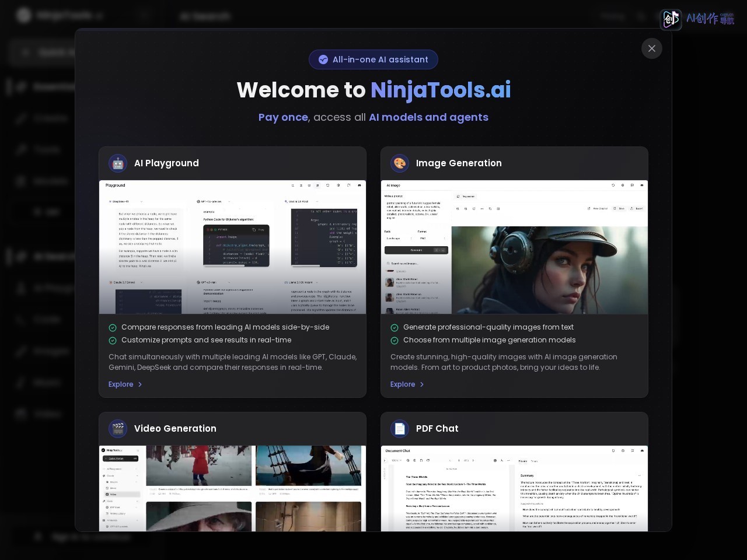Image resolution: width=747 pixels, height=560 pixels.
Task: Click the robot icon for AI Playground
Action: pos(118,163)
